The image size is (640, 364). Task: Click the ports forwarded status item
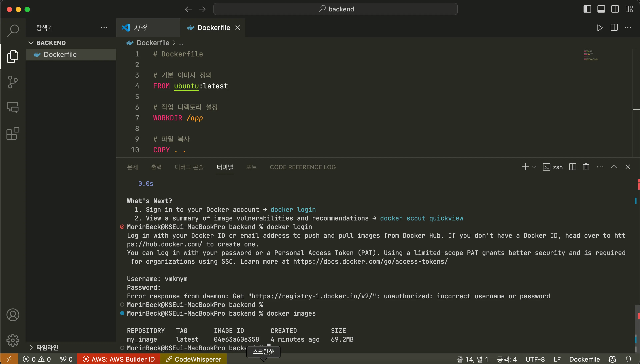[x=66, y=359]
